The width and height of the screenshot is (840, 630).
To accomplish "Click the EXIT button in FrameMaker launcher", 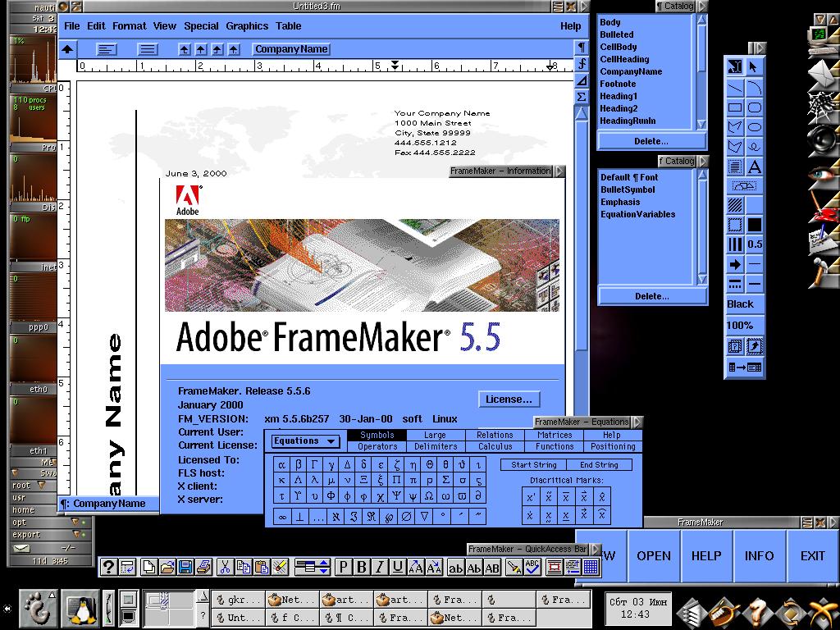I will [x=813, y=556].
